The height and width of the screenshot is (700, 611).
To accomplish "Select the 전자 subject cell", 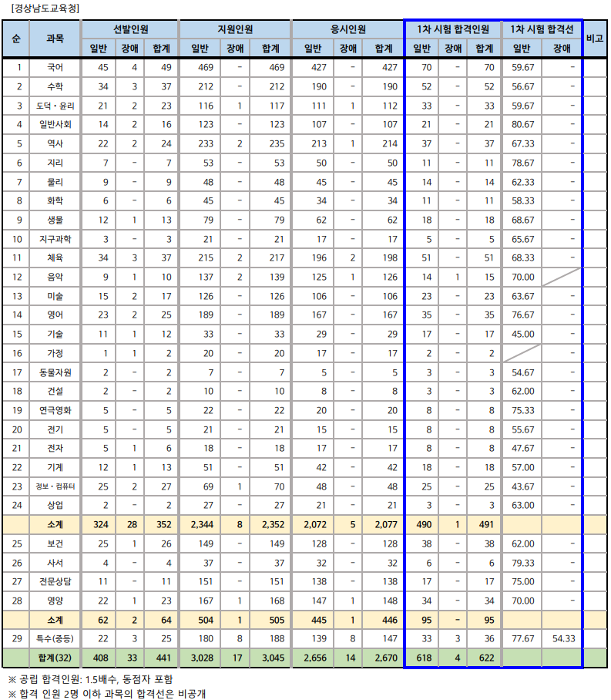I will pos(55,449).
